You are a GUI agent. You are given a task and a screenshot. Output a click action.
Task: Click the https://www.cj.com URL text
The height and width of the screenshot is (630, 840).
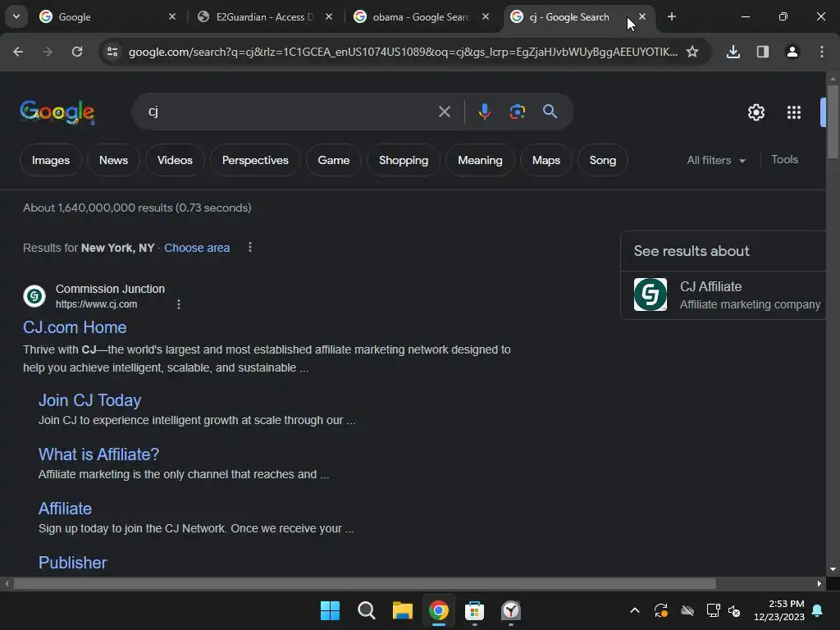click(x=97, y=304)
